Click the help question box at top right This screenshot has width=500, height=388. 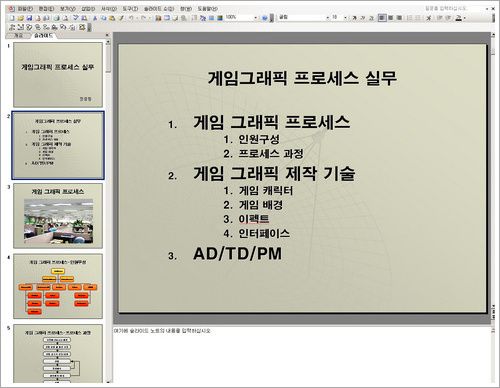pyautogui.click(x=446, y=9)
